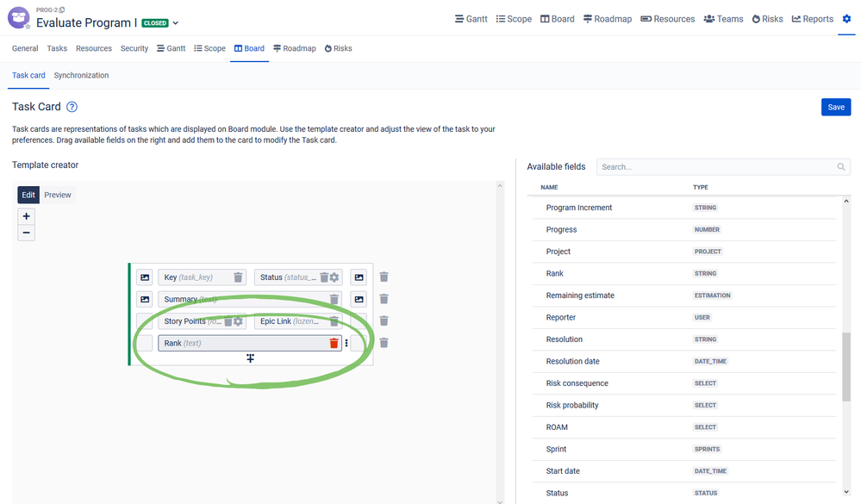
Task: Delete the Story Points field from the card
Action: (x=228, y=321)
